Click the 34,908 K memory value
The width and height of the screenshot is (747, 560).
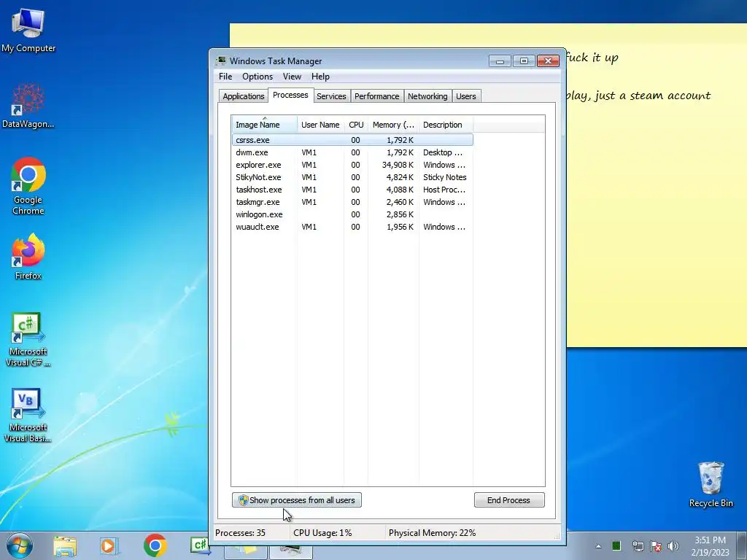[x=398, y=165]
